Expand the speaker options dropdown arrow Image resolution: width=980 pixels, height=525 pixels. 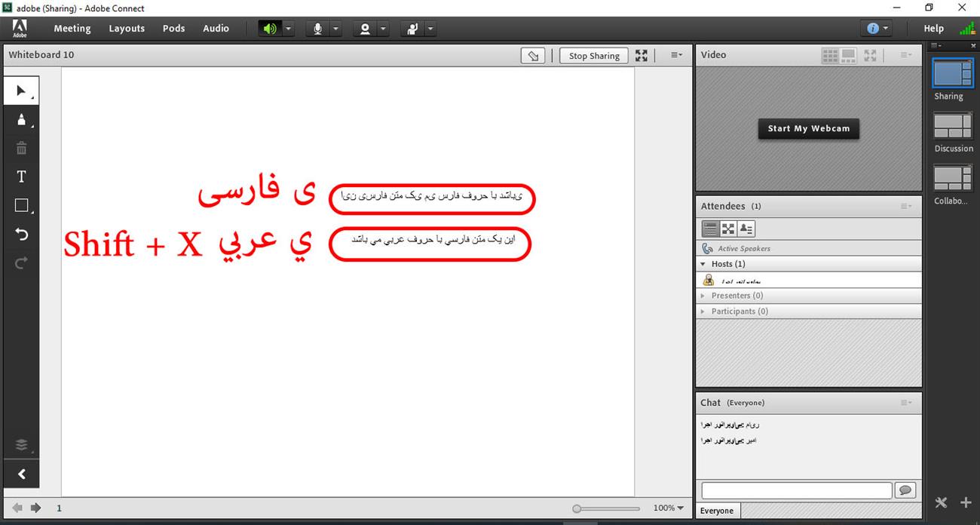point(289,29)
